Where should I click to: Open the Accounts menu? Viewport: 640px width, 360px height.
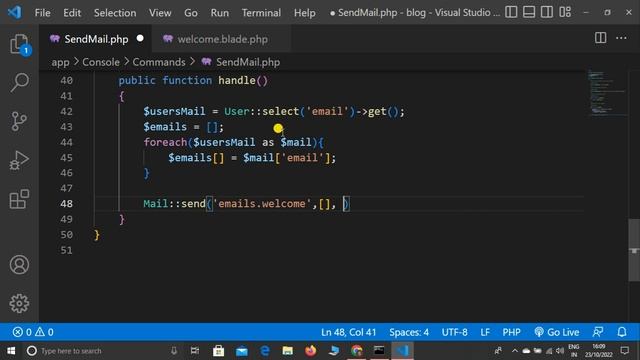coord(19,264)
